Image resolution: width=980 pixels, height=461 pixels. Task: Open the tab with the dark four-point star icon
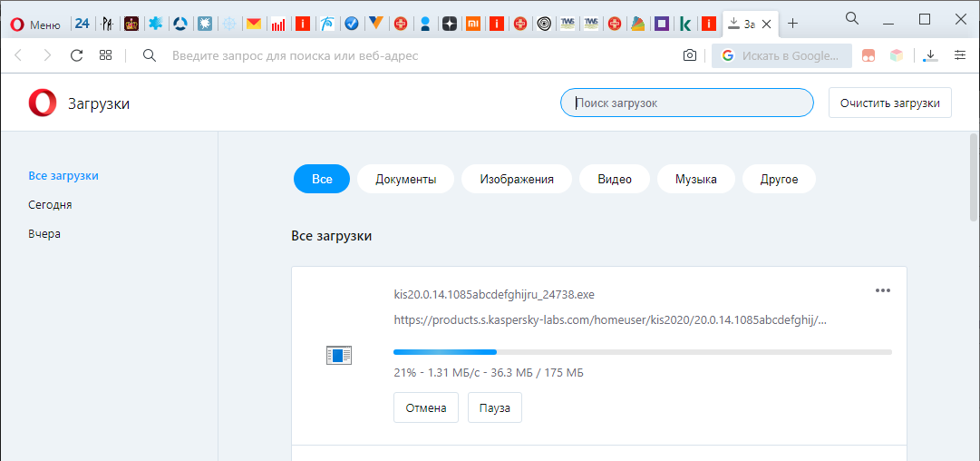pos(450,25)
